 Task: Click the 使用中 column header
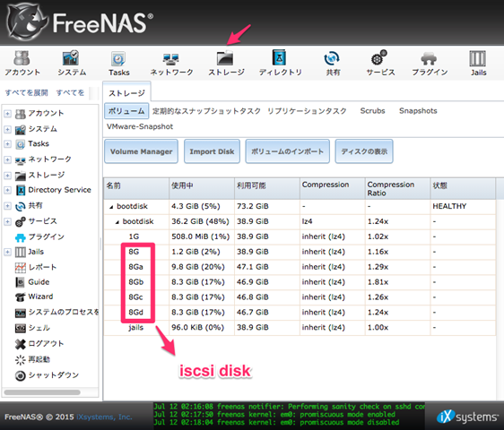(202, 188)
